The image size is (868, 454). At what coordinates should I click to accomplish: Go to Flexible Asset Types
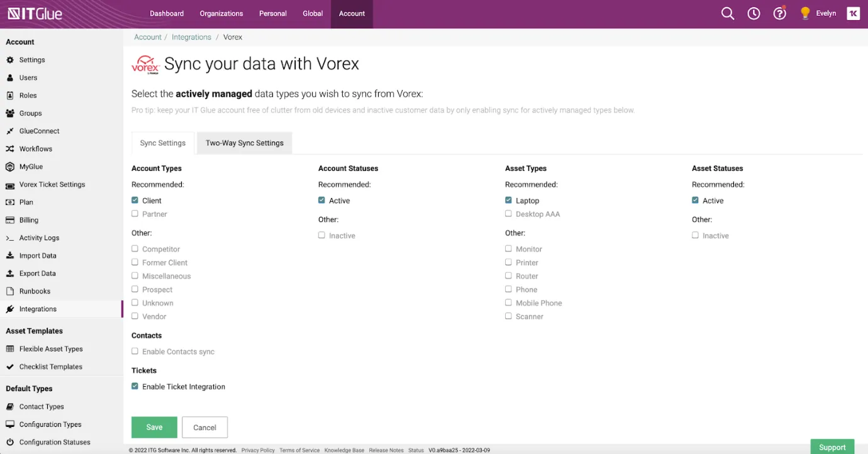coord(51,349)
